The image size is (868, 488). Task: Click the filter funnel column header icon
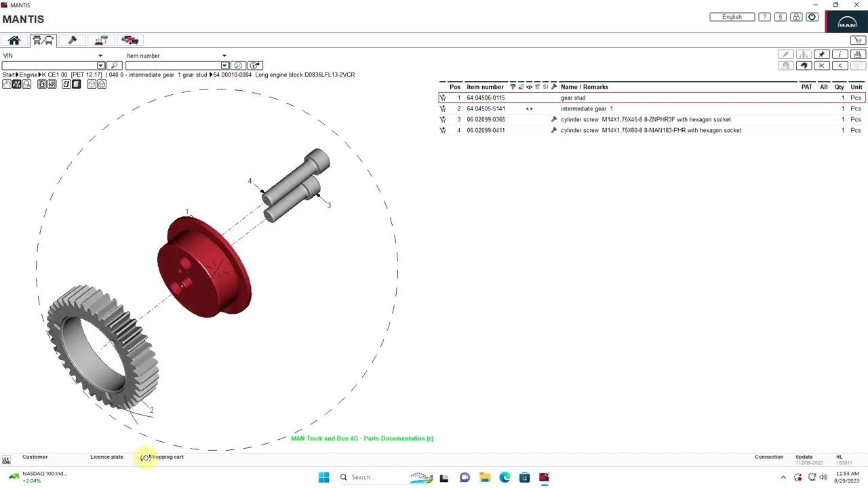(513, 87)
